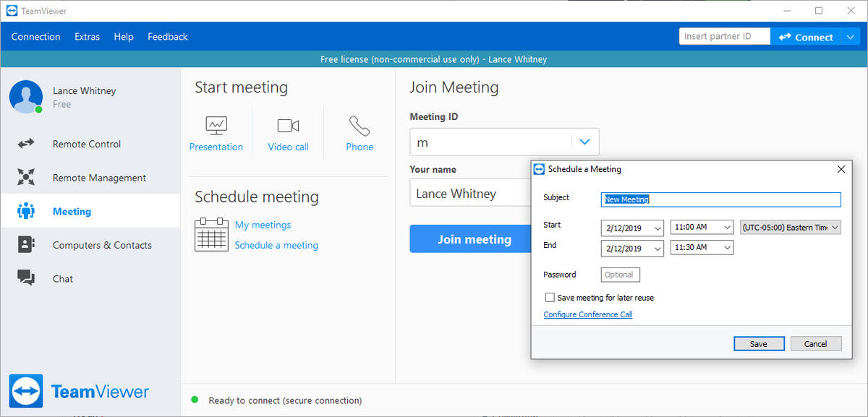This screenshot has height=417, width=868.
Task: Click the Free license banner text
Action: [x=434, y=59]
